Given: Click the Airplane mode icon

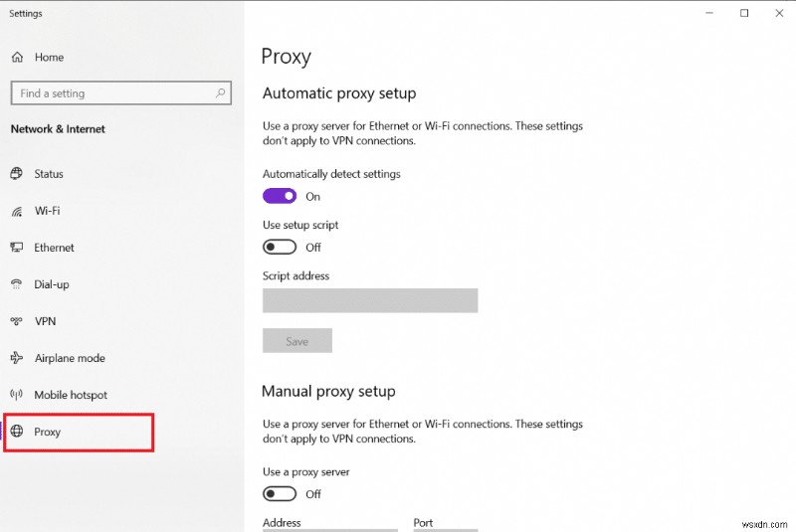Looking at the screenshot, I should 17,358.
